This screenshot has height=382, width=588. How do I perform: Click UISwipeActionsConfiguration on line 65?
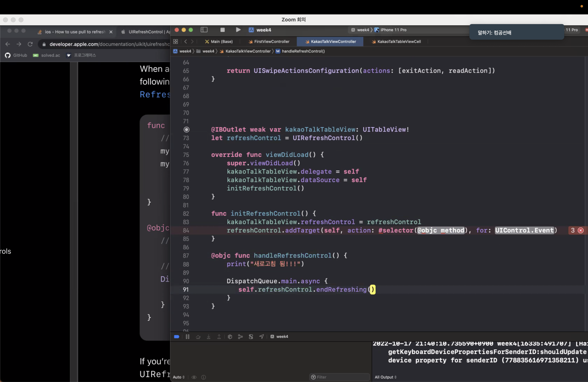[306, 71]
